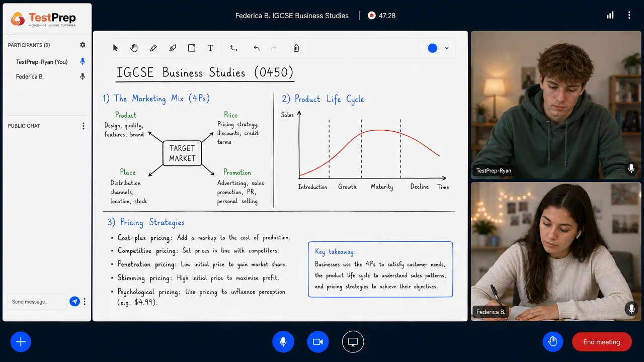This screenshot has width=644, height=362.
Task: Activate the text tool
Action: pyautogui.click(x=210, y=48)
